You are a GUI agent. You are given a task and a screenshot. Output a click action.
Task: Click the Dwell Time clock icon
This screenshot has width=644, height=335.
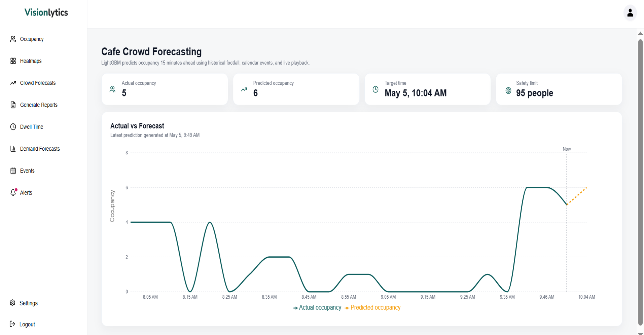pos(13,127)
